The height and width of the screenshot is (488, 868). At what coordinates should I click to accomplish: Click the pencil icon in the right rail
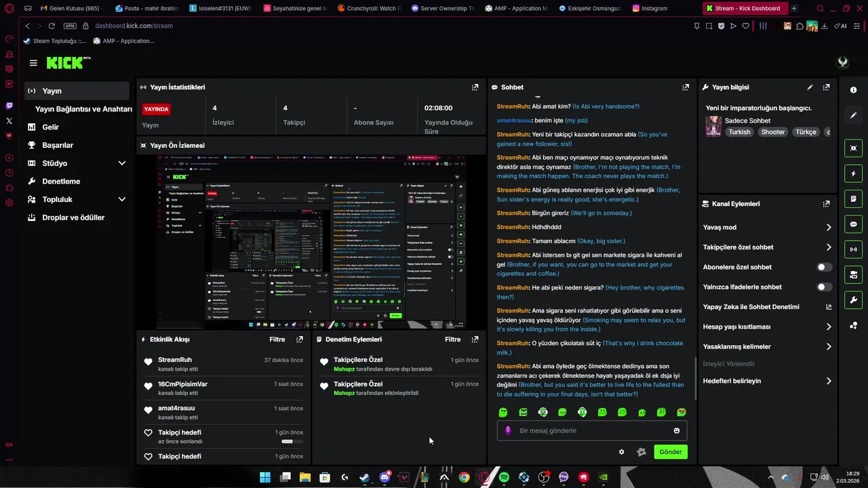pyautogui.click(x=853, y=115)
